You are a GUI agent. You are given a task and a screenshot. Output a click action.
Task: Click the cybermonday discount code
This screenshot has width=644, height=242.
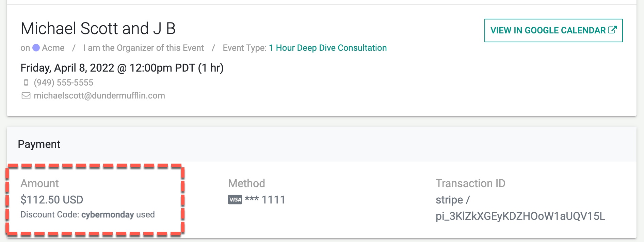(x=108, y=215)
